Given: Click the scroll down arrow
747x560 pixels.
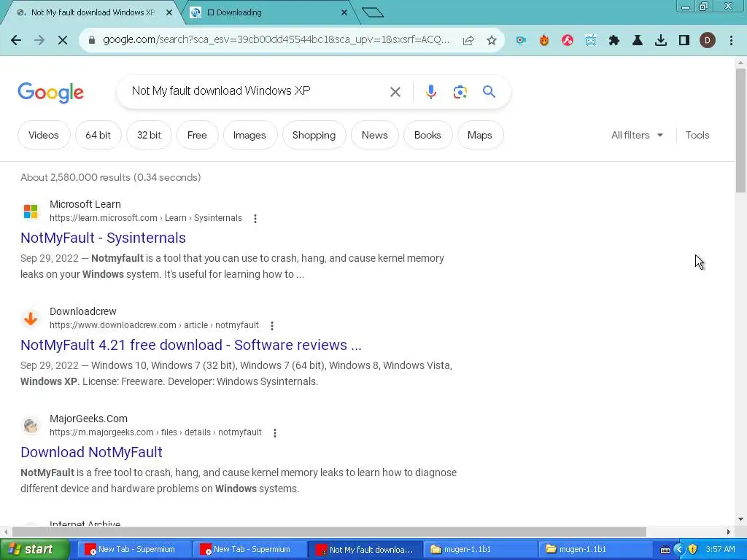Looking at the screenshot, I should coord(740,519).
